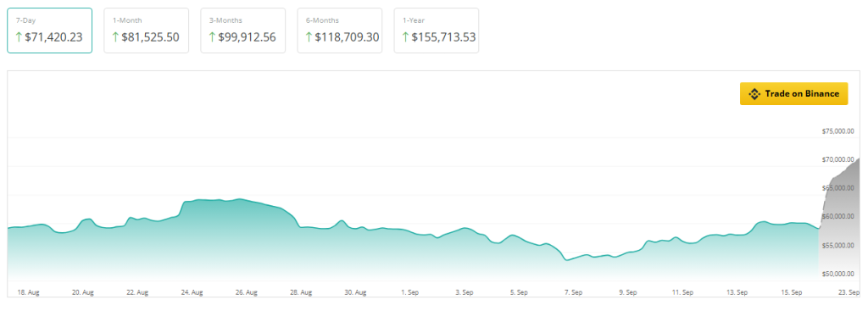Click the green arrow in 7-Day card

coord(19,37)
